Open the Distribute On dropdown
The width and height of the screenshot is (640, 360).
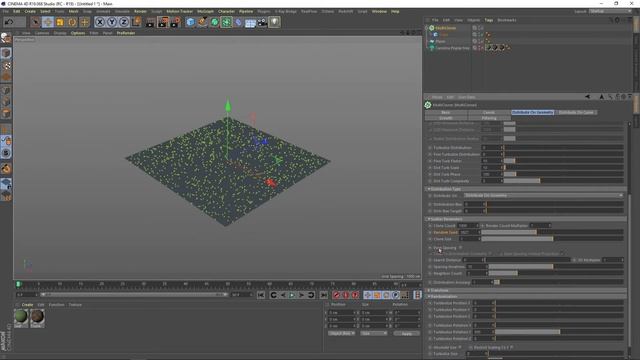click(x=543, y=196)
